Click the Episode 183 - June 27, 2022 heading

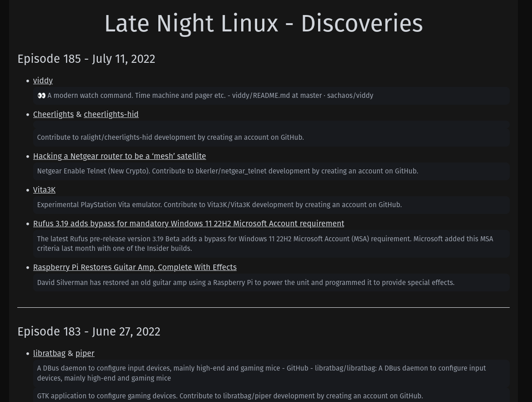point(89,331)
